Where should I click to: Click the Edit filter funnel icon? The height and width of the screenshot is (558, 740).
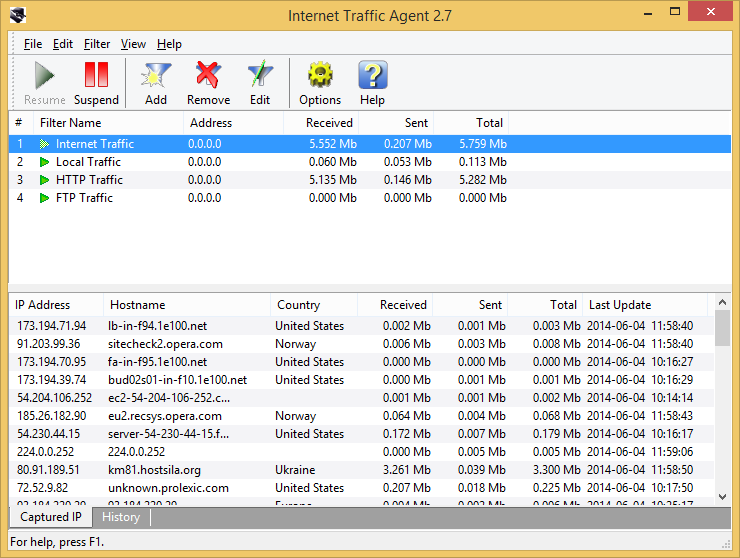click(260, 75)
